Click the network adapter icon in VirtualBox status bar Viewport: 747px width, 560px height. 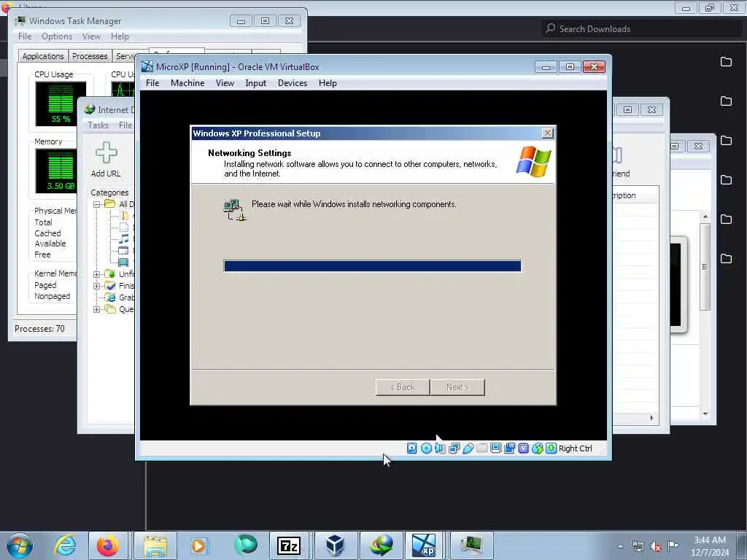(454, 448)
